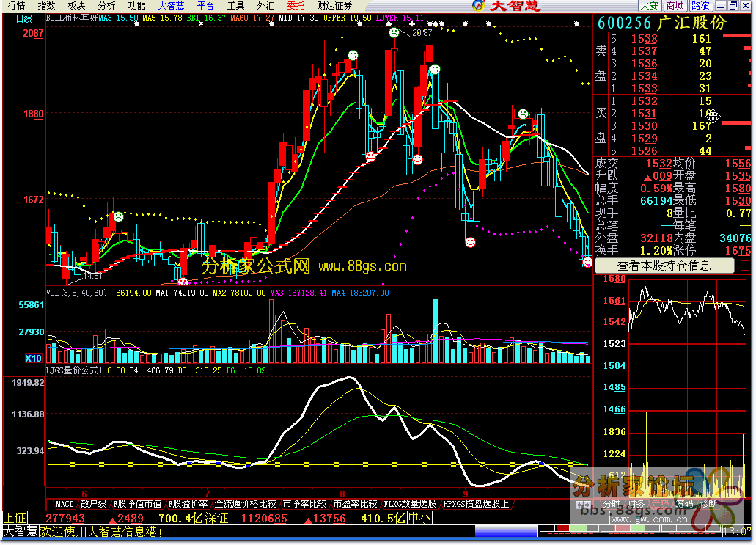
Task: Switch to the F股净值市值 tab
Action: (x=137, y=505)
